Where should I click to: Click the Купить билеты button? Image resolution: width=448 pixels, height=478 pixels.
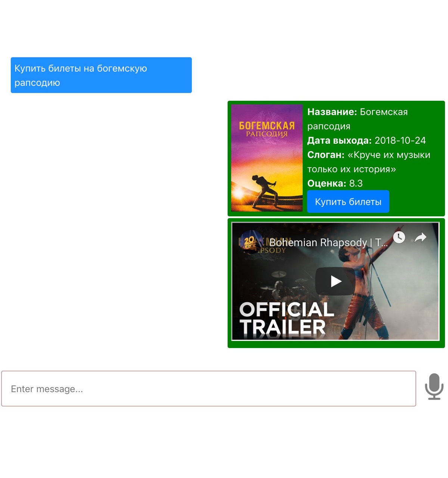(x=348, y=202)
